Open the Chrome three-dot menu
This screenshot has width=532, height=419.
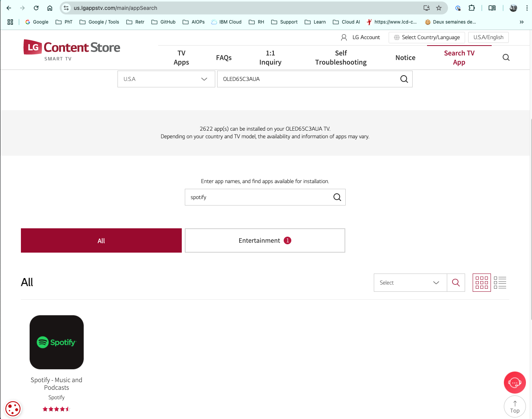527,8
